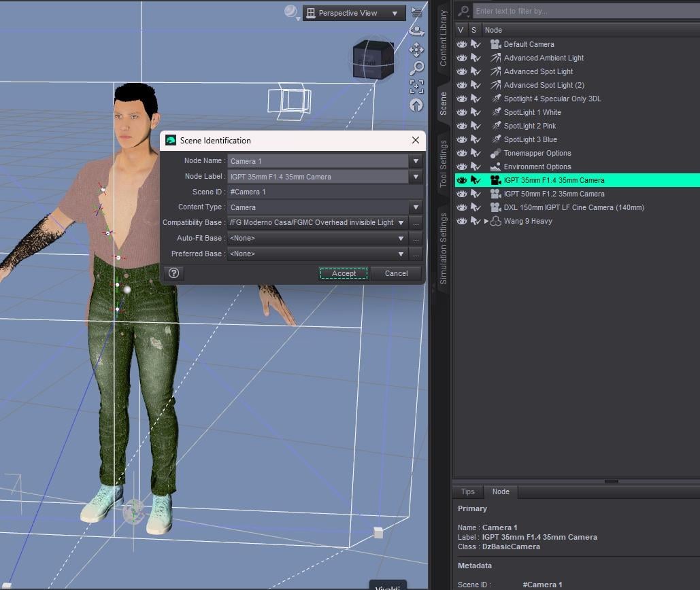Hide the Wang 9 Heavy figure
This screenshot has width=700, height=590.
click(462, 221)
